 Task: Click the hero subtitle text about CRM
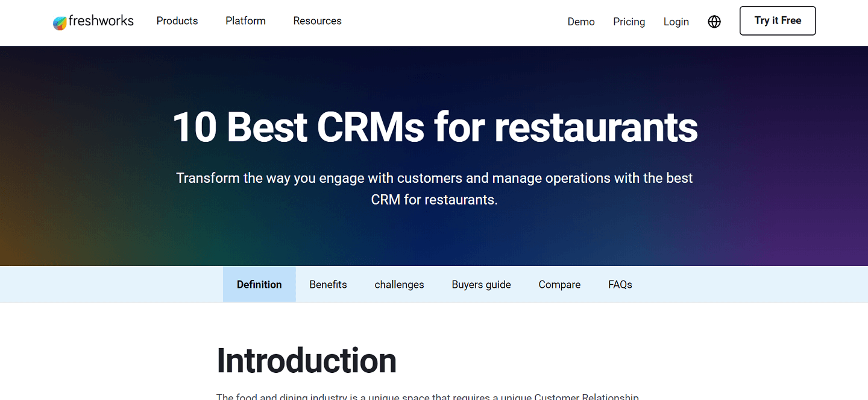click(x=434, y=188)
